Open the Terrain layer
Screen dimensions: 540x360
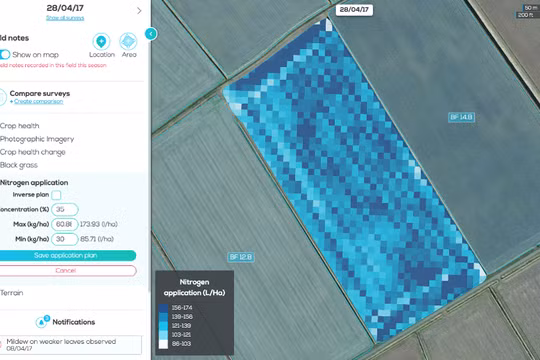12,293
